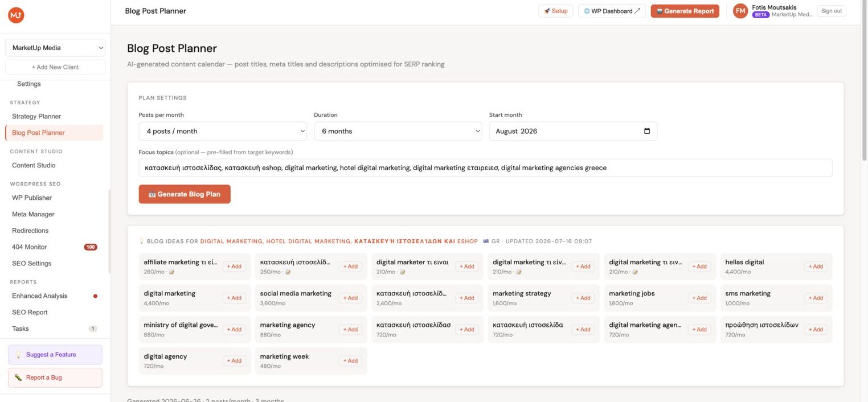This screenshot has height=402, width=868.
Task: Open the Posts per month dropdown
Action: [x=223, y=131]
